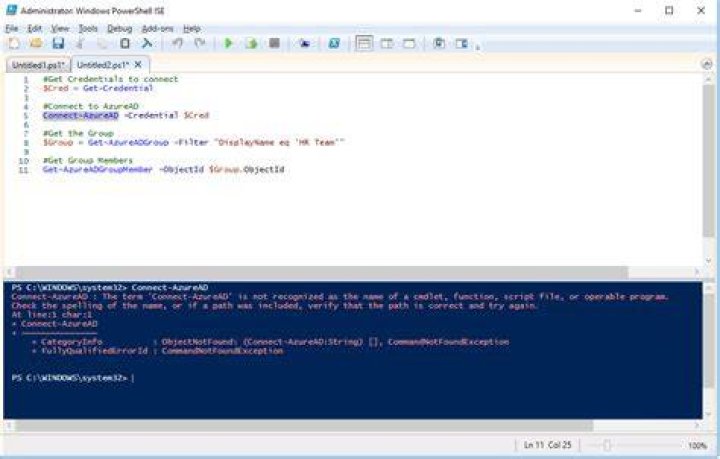Click -Credential $Cred parameter on line 5
The width and height of the screenshot is (720, 459).
(x=167, y=115)
